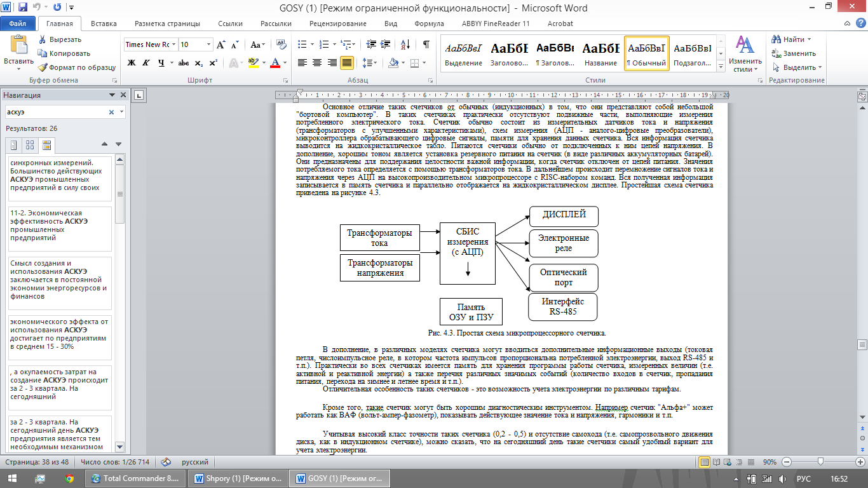
Task: Switch to Разметка страницы tab
Action: 167,24
